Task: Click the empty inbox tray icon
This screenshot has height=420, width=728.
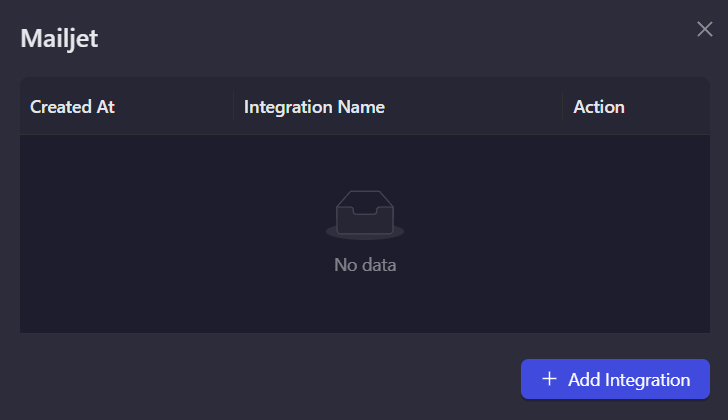Action: point(365,214)
